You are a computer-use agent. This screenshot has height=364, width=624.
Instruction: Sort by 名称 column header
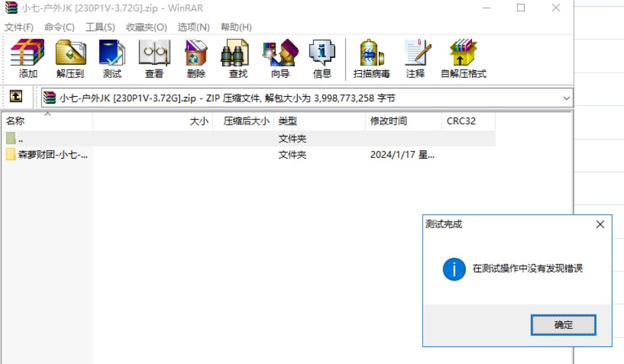tap(47, 121)
